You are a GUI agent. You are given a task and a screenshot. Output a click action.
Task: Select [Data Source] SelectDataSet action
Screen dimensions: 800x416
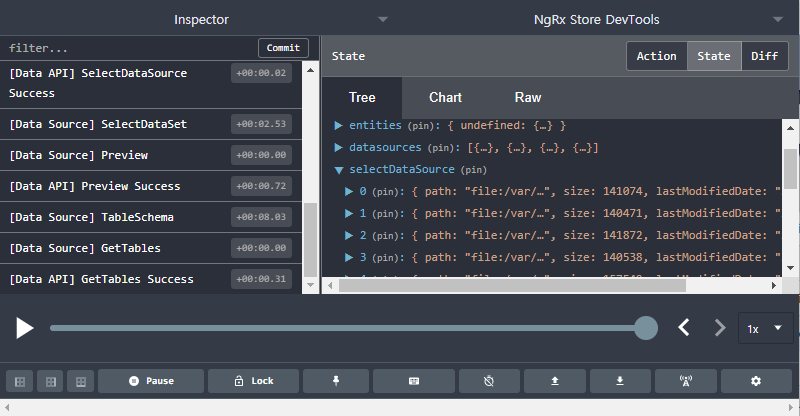pyautogui.click(x=151, y=124)
